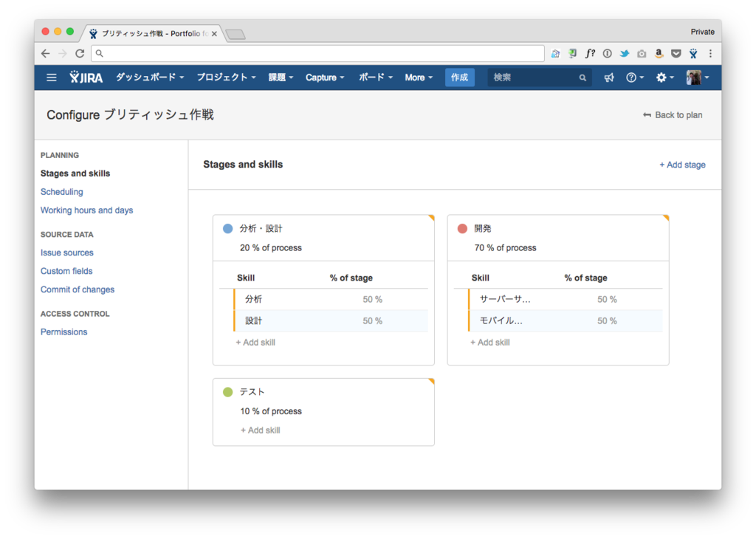Add skill to the テスト stage
The height and width of the screenshot is (539, 756).
(x=261, y=430)
